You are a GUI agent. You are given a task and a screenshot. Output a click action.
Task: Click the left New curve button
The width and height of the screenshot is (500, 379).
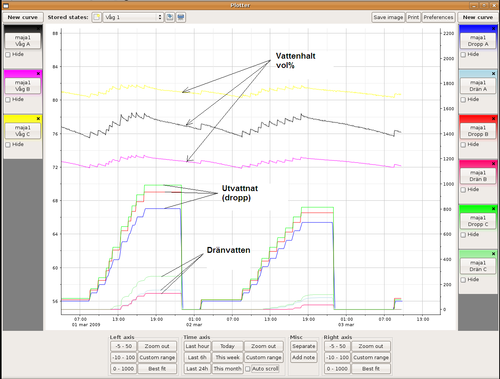click(22, 17)
